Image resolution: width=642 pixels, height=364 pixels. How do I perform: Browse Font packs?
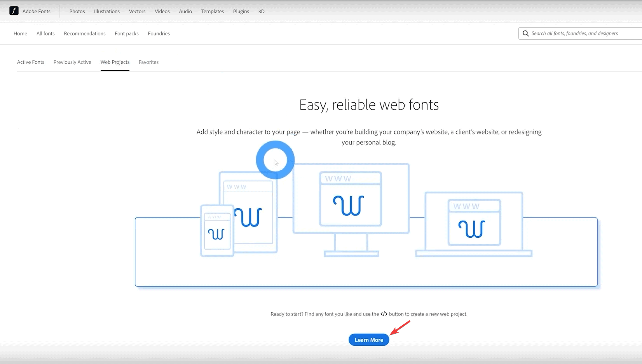point(126,33)
